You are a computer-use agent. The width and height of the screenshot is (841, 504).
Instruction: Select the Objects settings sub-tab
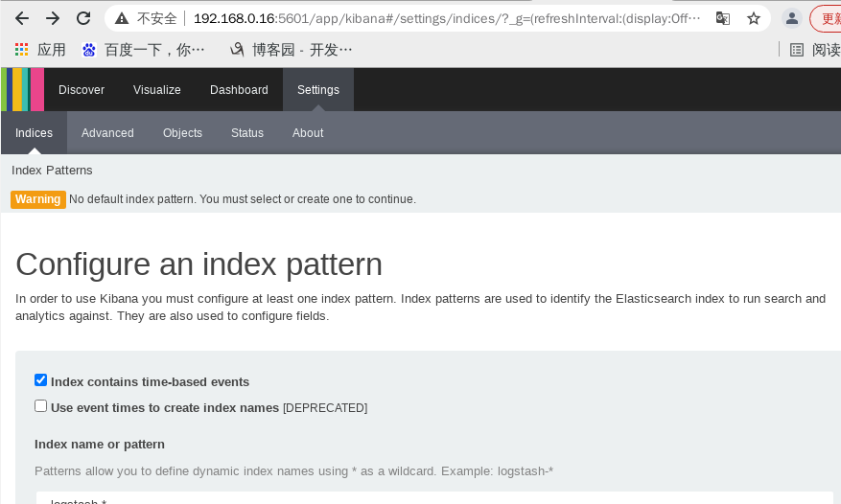[182, 132]
